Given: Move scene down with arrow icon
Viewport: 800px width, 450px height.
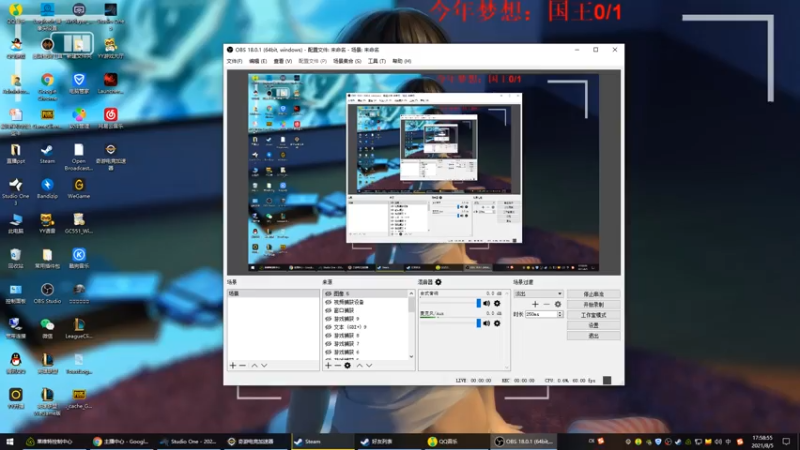Looking at the screenshot, I should tap(264, 366).
